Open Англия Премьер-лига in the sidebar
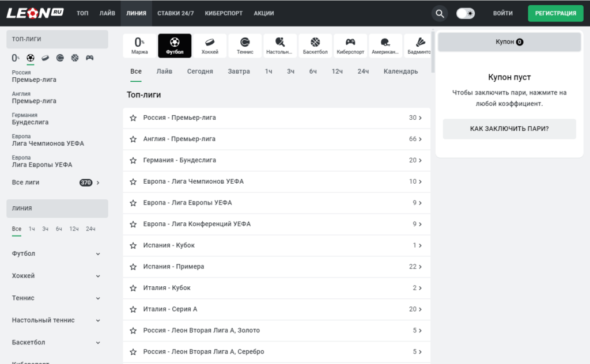This screenshot has height=364, width=590. click(x=34, y=98)
